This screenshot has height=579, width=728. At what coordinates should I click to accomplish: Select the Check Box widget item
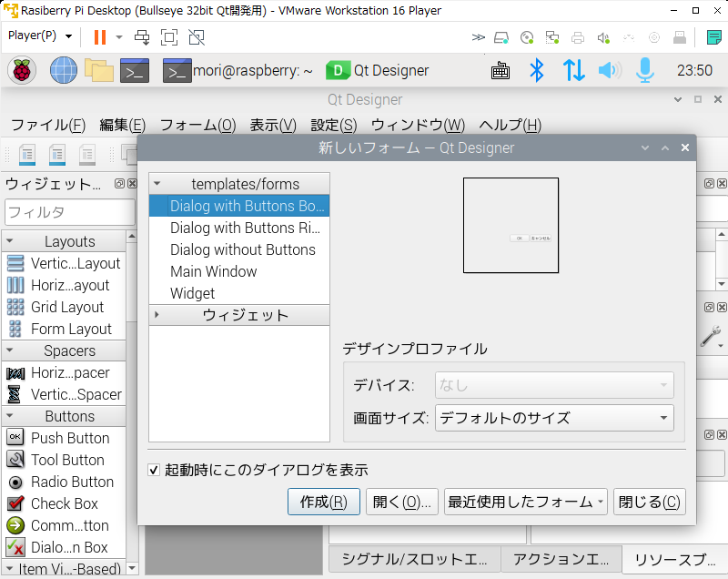(x=64, y=503)
